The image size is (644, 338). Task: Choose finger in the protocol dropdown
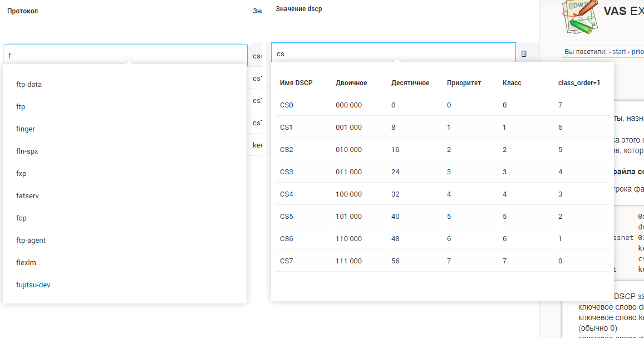[26, 129]
